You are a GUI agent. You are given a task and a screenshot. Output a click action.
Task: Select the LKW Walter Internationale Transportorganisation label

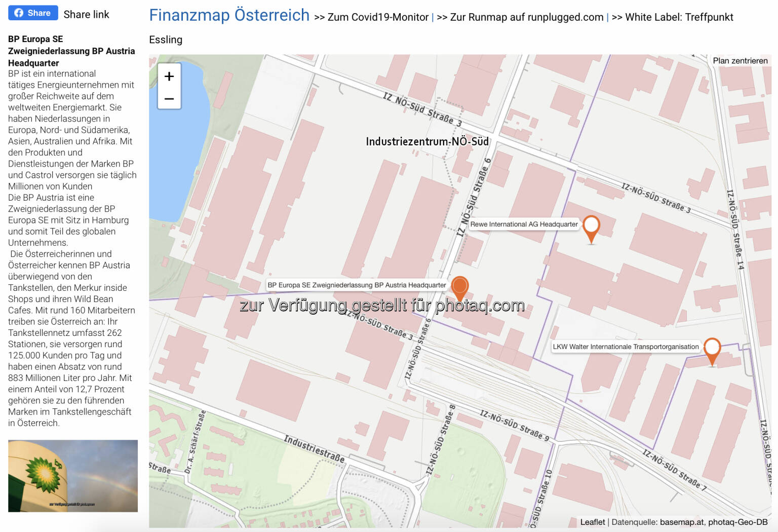(x=626, y=347)
